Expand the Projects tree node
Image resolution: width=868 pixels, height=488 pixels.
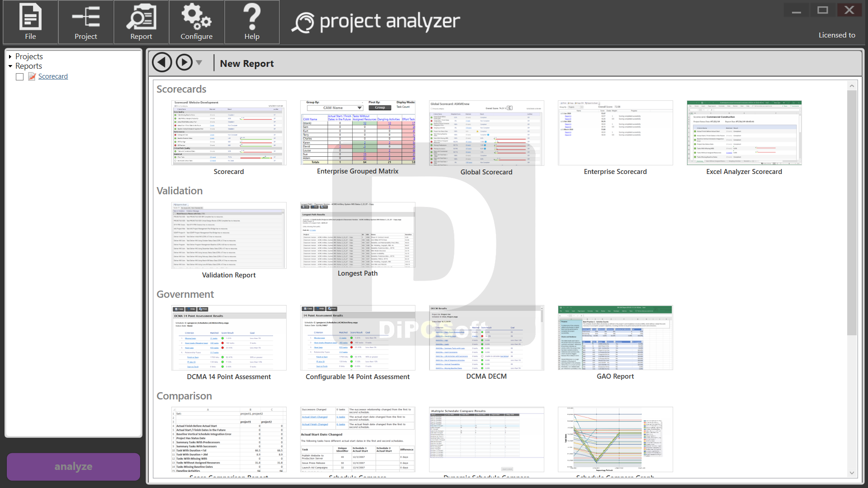10,57
